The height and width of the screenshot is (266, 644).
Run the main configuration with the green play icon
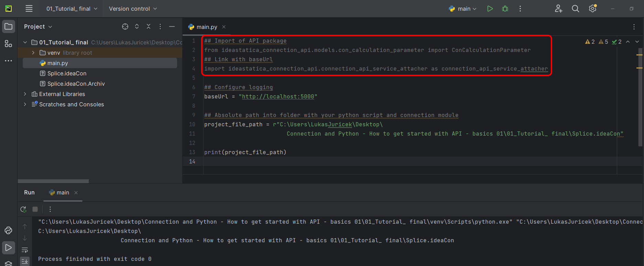pos(490,9)
